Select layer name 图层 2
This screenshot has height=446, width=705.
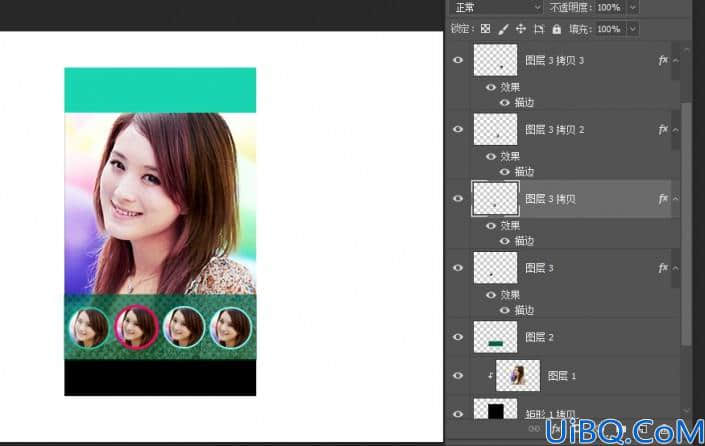click(539, 337)
